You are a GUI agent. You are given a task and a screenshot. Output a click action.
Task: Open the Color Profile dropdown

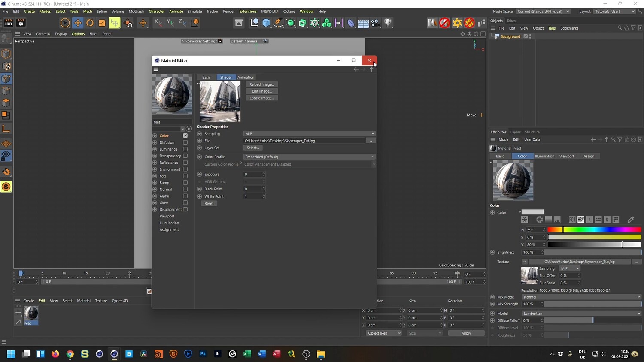(309, 157)
